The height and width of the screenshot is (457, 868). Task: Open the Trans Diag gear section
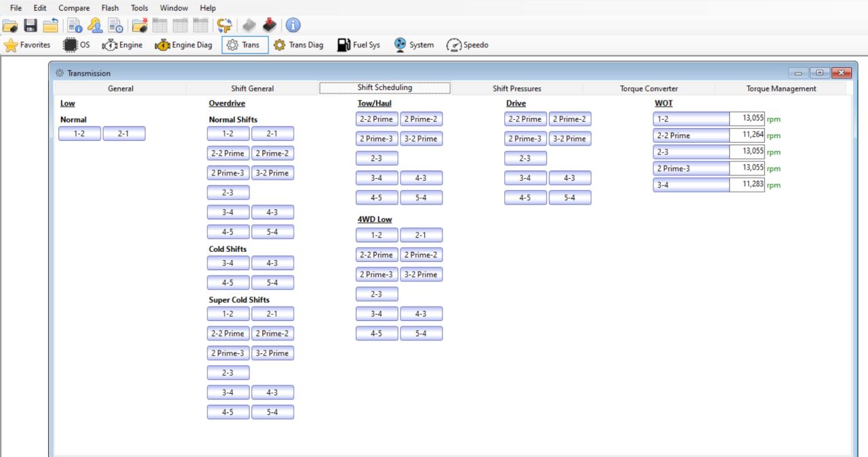[299, 45]
